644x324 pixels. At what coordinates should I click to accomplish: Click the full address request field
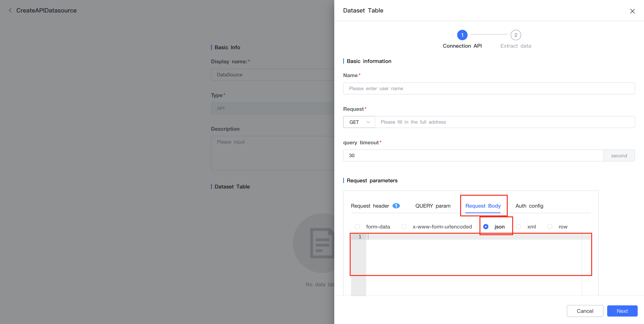click(505, 122)
